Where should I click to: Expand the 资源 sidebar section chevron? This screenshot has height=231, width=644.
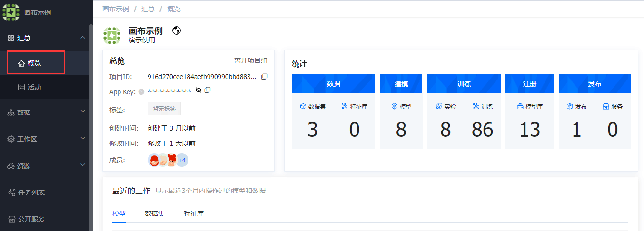point(83,165)
